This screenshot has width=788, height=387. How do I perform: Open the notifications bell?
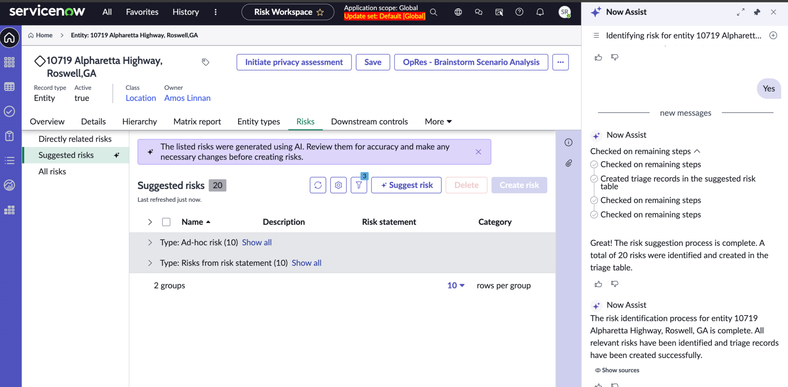[540, 12]
